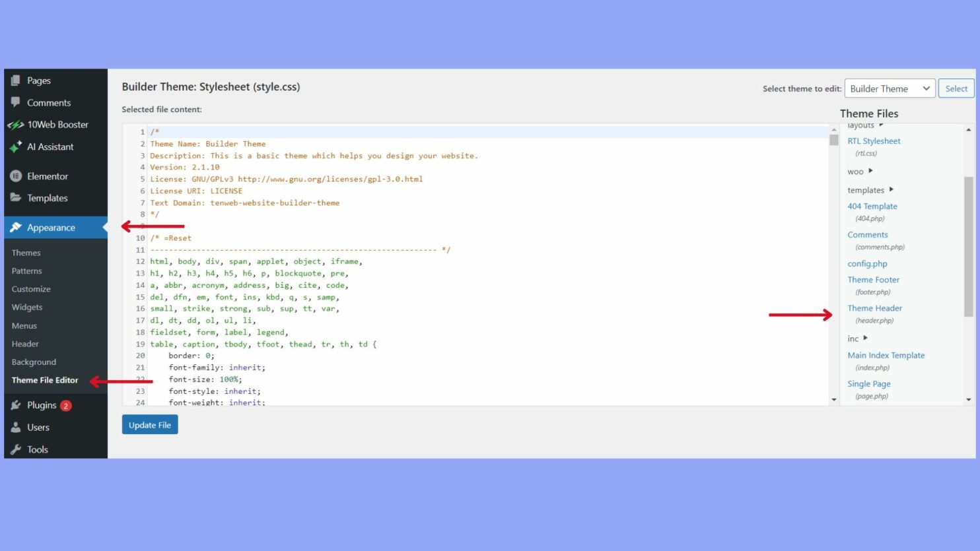This screenshot has width=980, height=551.
Task: Click the Theme Files panel scrollbar
Action: pyautogui.click(x=969, y=211)
